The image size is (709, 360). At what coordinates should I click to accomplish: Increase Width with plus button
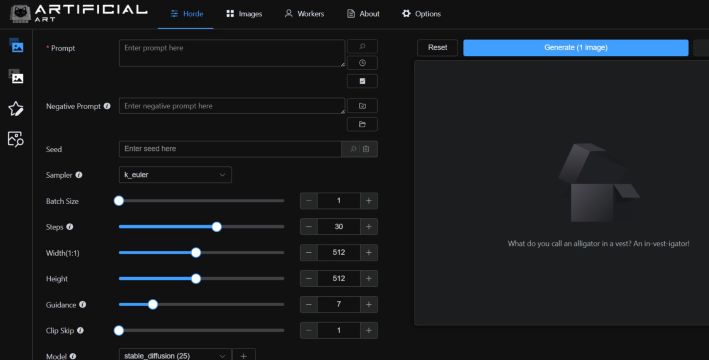(369, 252)
